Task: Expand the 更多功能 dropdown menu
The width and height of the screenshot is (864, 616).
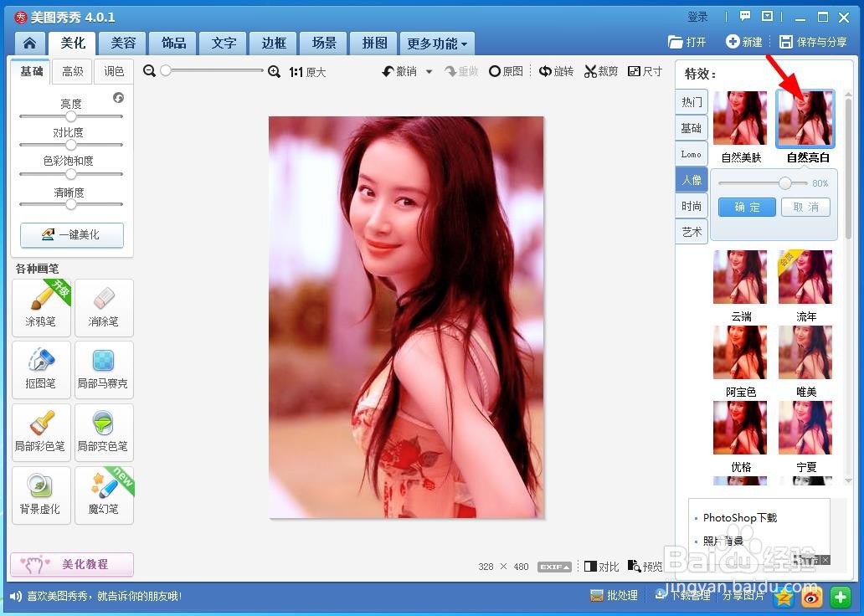Action: [437, 43]
